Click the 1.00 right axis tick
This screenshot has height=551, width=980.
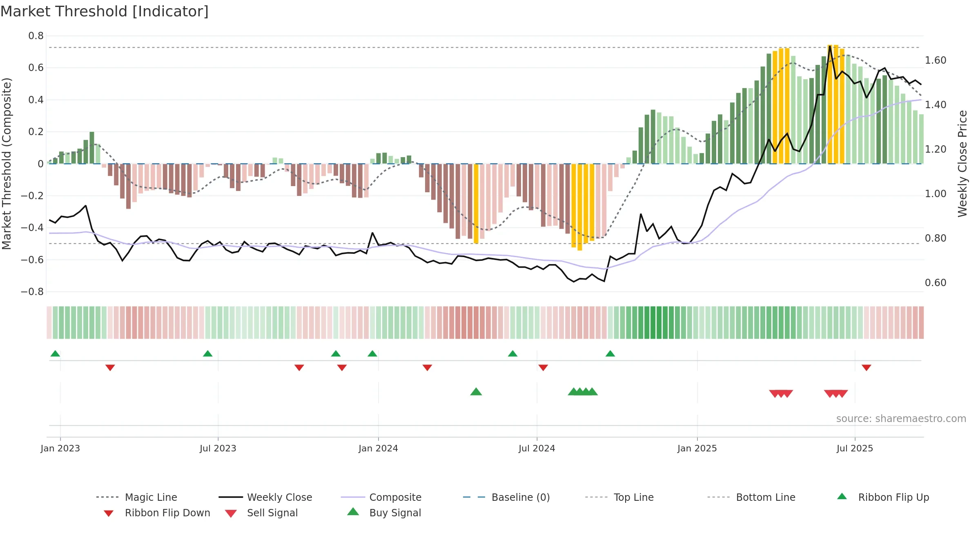[935, 194]
